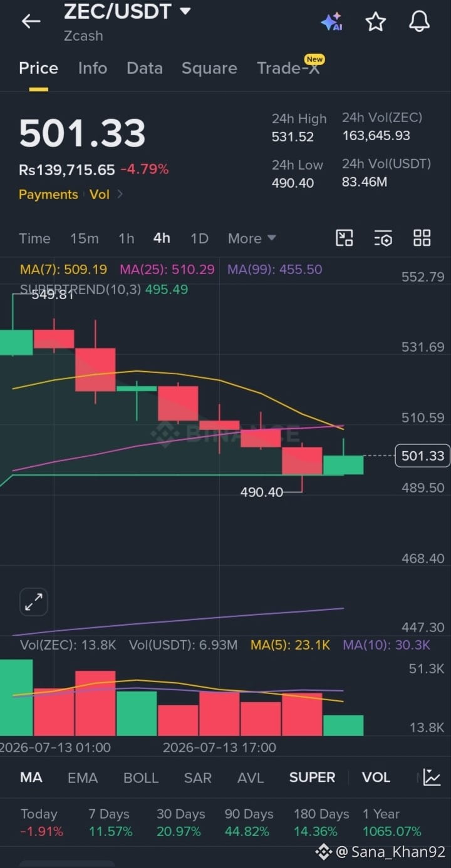Open chart drawing tools icon
The image size is (451, 868).
pyautogui.click(x=345, y=238)
